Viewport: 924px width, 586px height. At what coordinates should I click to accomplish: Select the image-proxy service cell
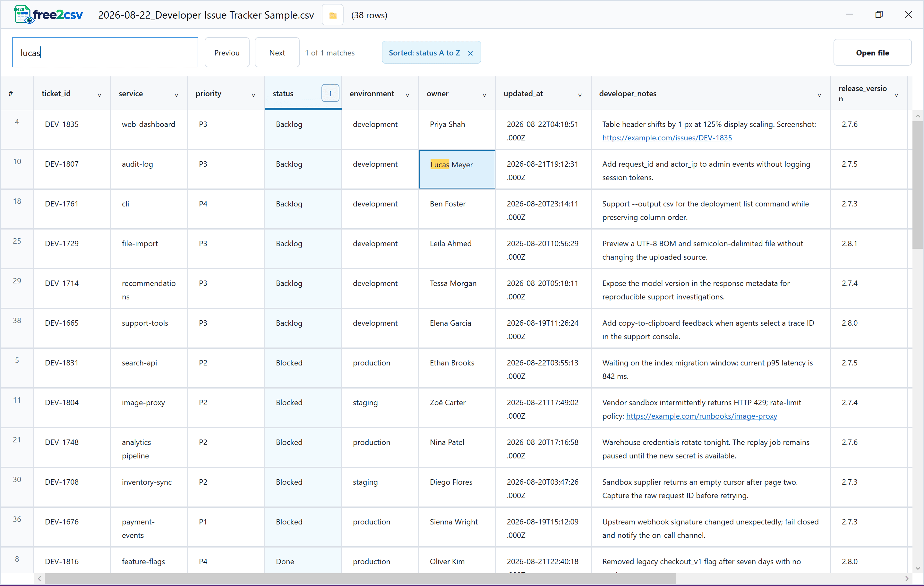[x=149, y=408]
